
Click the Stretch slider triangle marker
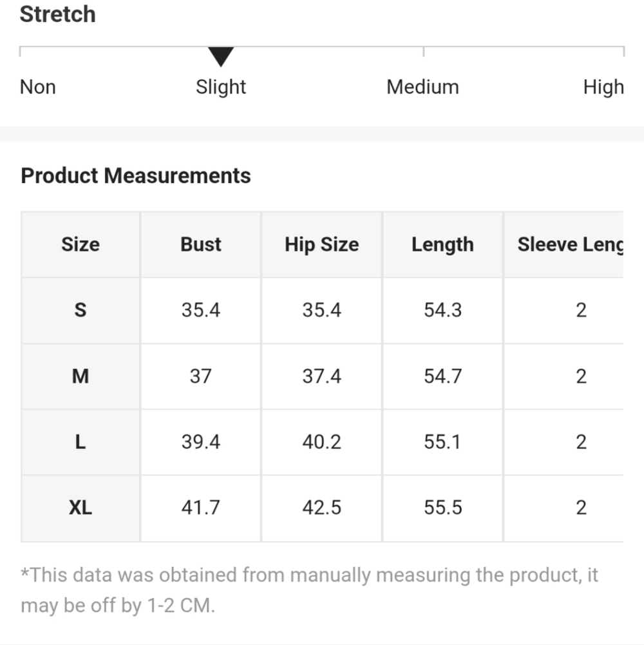pyautogui.click(x=221, y=57)
